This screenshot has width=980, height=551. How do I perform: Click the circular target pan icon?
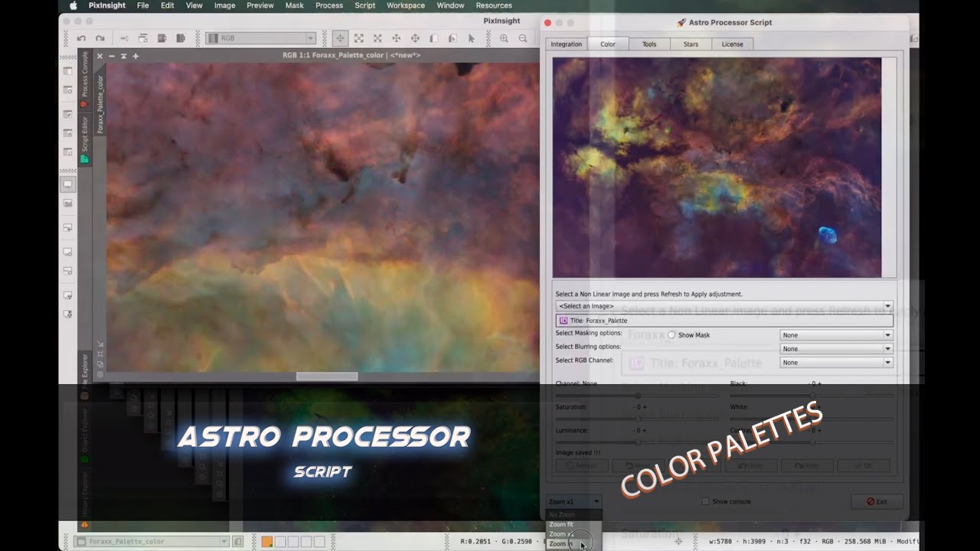point(415,38)
